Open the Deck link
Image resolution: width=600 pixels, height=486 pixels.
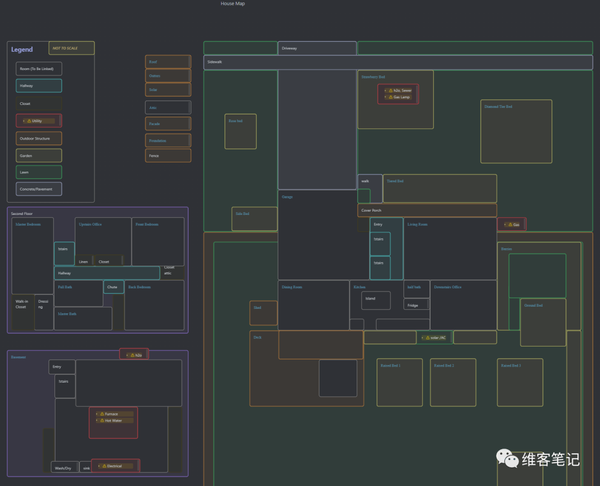coord(257,338)
